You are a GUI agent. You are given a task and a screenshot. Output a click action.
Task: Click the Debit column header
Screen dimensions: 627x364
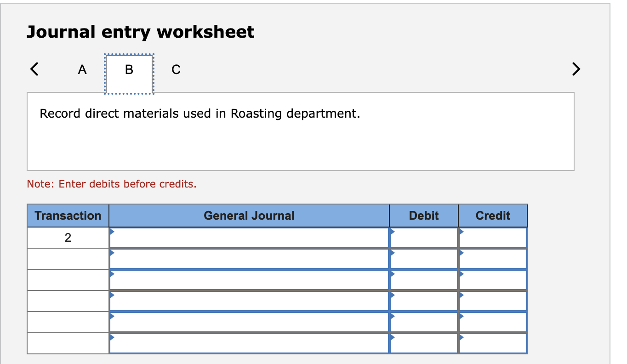[x=423, y=215]
